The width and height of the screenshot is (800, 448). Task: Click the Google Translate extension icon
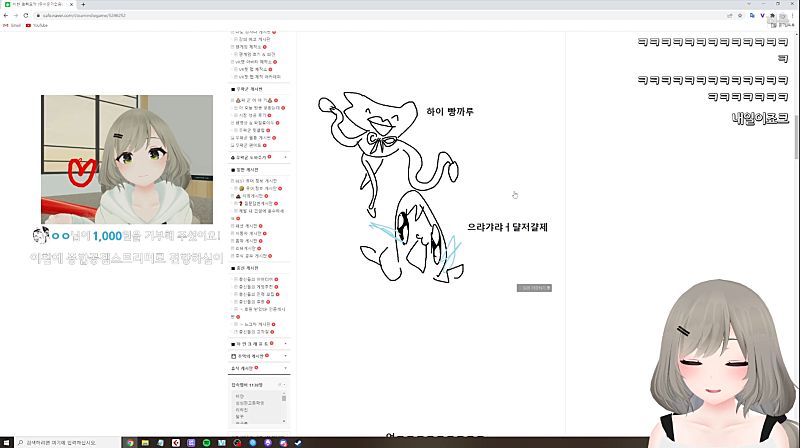click(x=752, y=15)
